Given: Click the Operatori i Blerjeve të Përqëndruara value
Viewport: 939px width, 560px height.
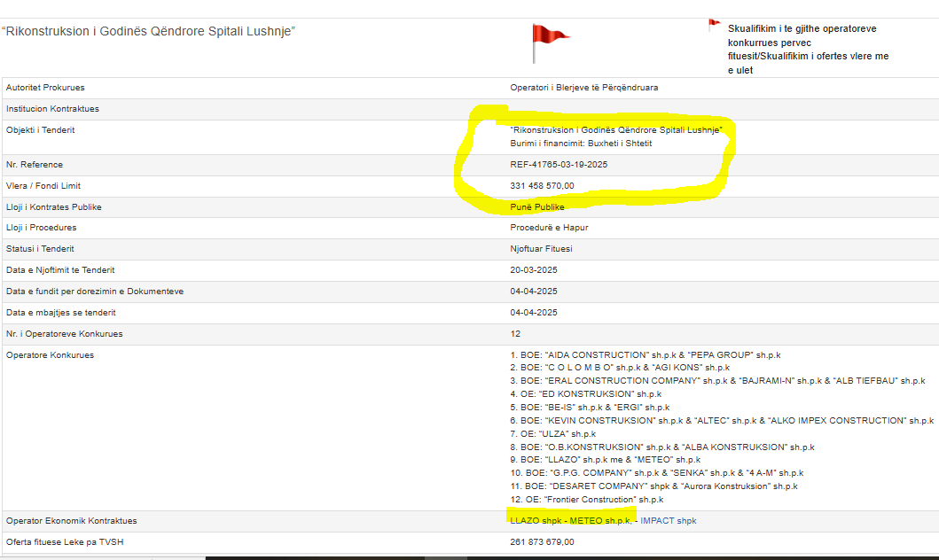Looking at the screenshot, I should point(583,88).
